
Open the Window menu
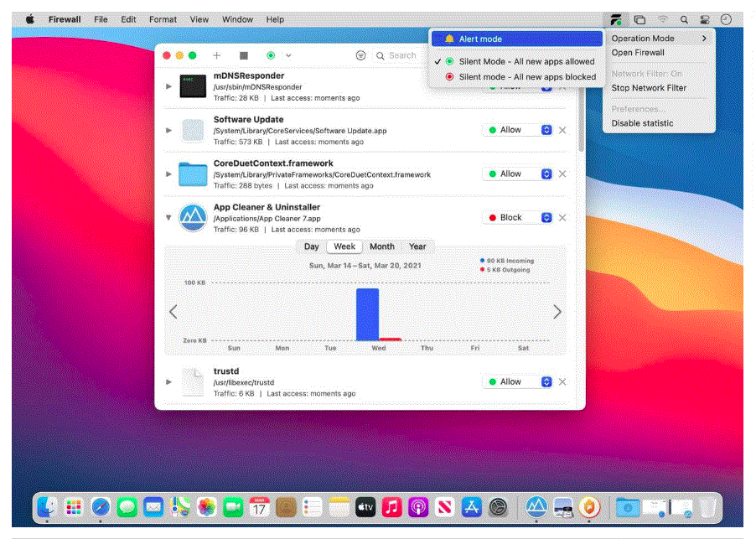pyautogui.click(x=237, y=19)
